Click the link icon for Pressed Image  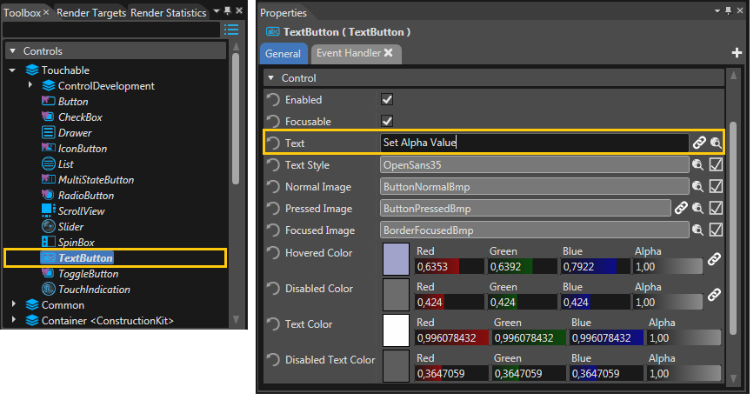(681, 208)
